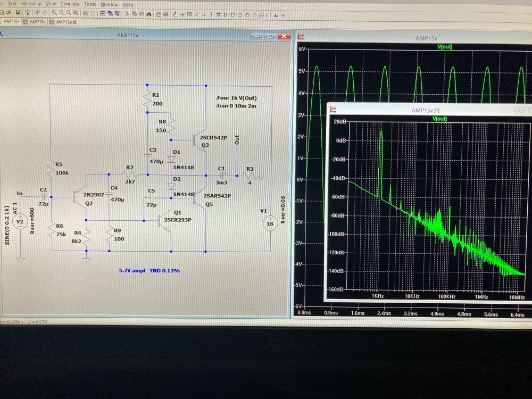Open the Hierarchy menu
Viewport: 532px width, 399px height.
point(31,4)
